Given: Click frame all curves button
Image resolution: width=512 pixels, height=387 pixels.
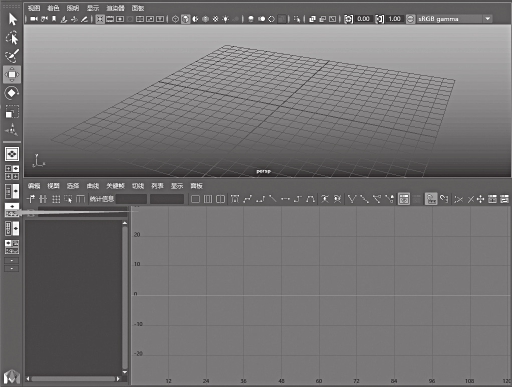Looking at the screenshot, I should tap(196, 199).
